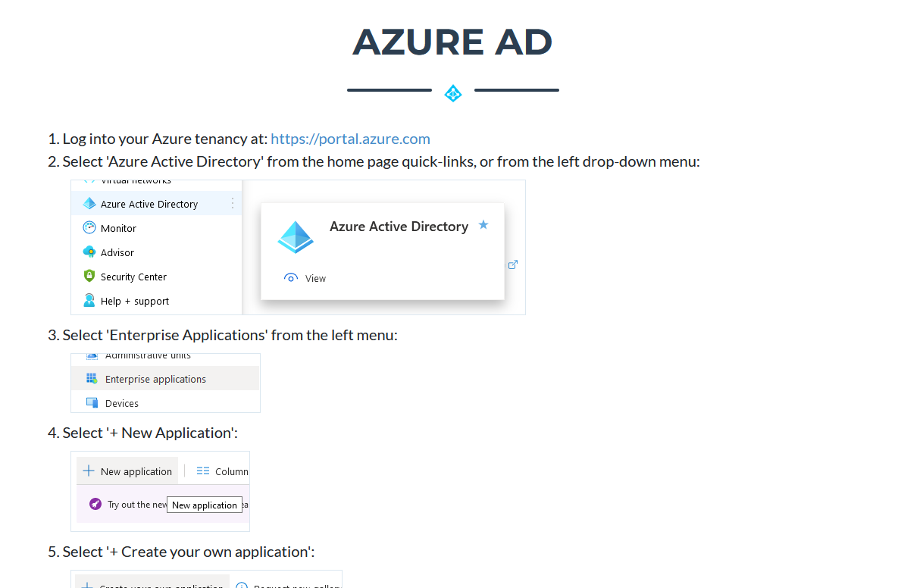Click the plus icon before New application

pos(89,471)
